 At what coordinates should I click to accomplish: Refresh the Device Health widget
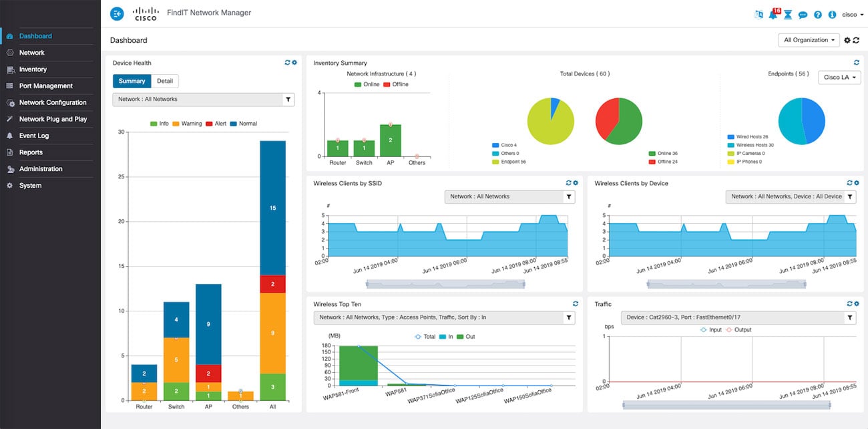pos(287,63)
